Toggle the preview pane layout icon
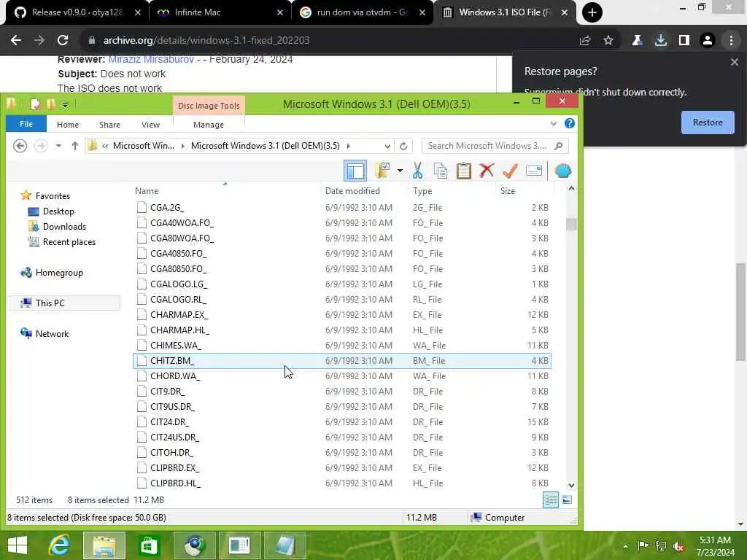747x560 pixels. pos(355,171)
